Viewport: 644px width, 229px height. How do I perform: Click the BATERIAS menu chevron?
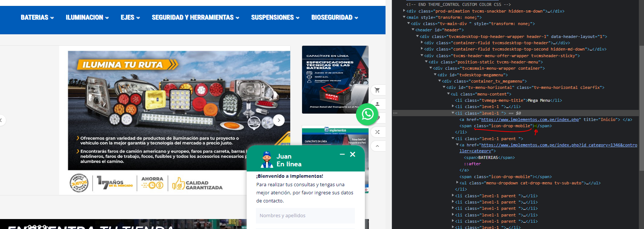point(52,18)
